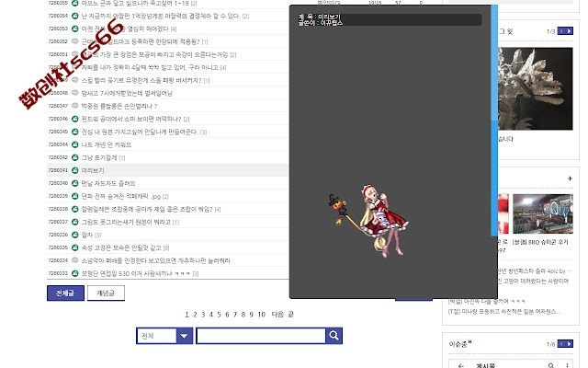The image size is (588, 368).
Task: Click the search text input field
Action: [261, 336]
